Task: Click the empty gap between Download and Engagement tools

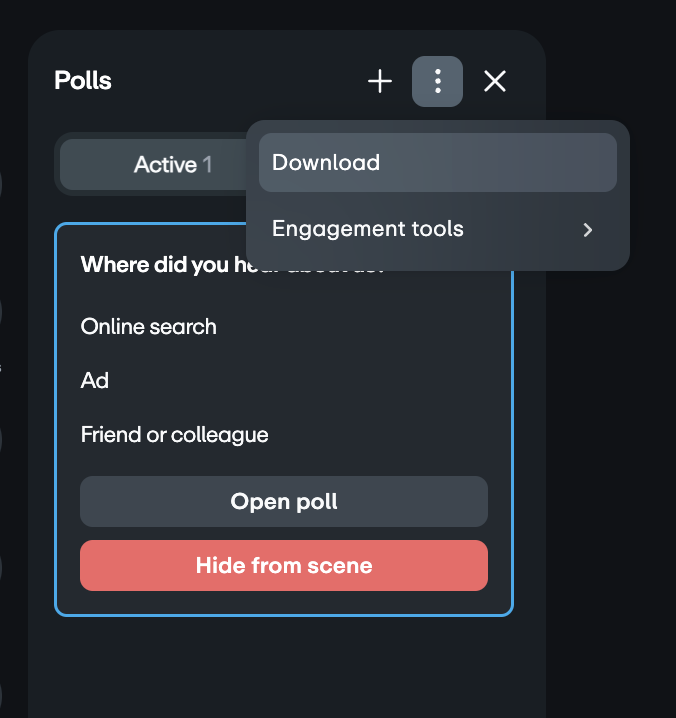Action: point(437,196)
